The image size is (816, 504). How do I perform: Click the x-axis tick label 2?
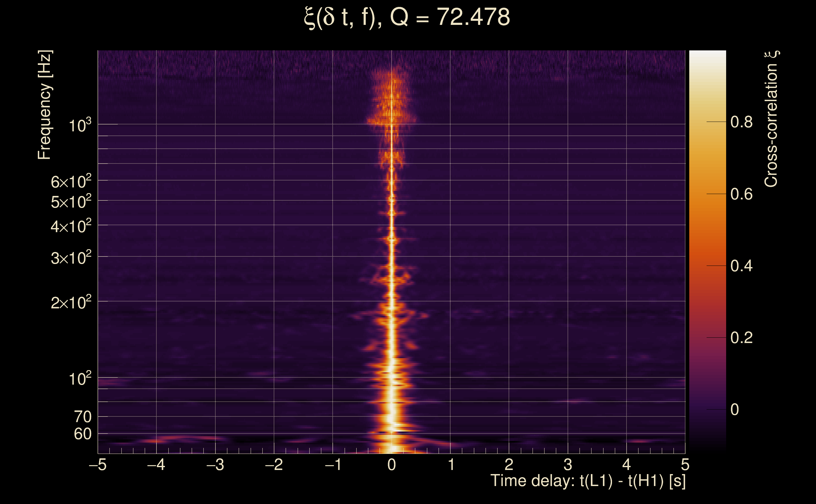click(509, 465)
